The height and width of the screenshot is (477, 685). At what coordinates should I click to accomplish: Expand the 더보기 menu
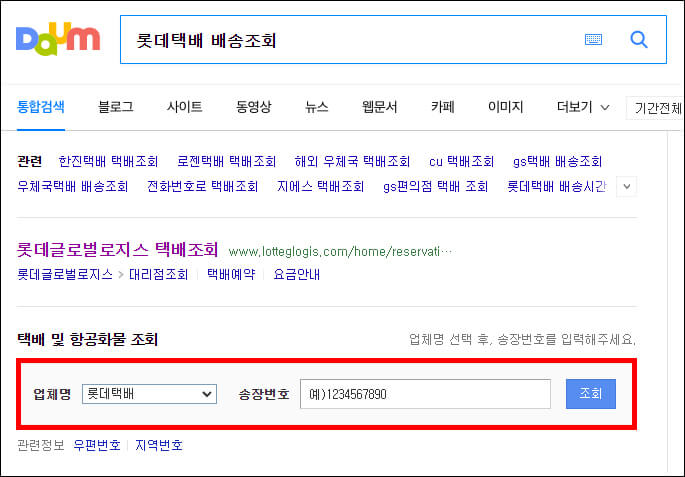(583, 107)
